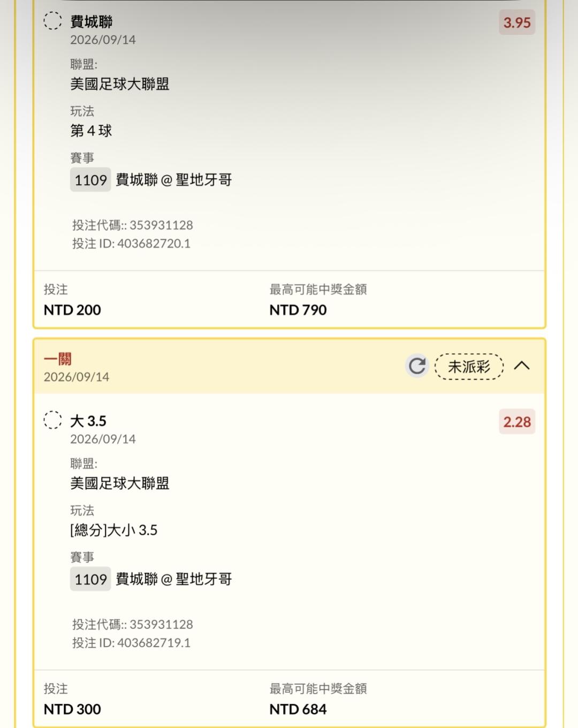The height and width of the screenshot is (728, 578).
Task: Click the NTD 790 maximum payout amount
Action: (x=298, y=310)
